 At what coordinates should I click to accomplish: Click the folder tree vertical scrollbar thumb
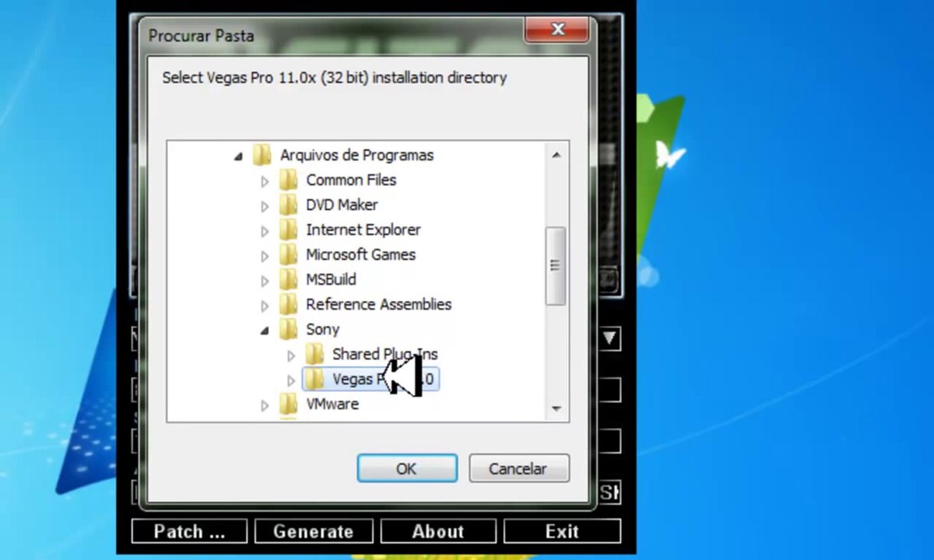tap(556, 266)
